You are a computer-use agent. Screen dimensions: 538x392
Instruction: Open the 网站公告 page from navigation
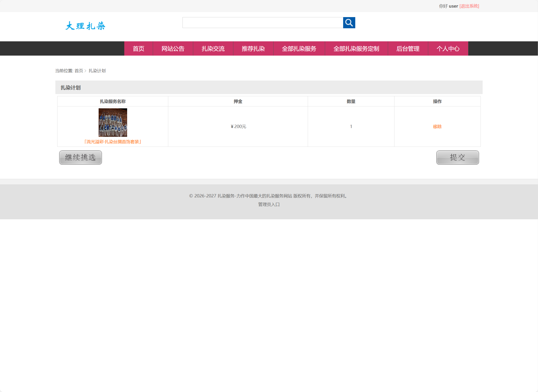point(173,48)
